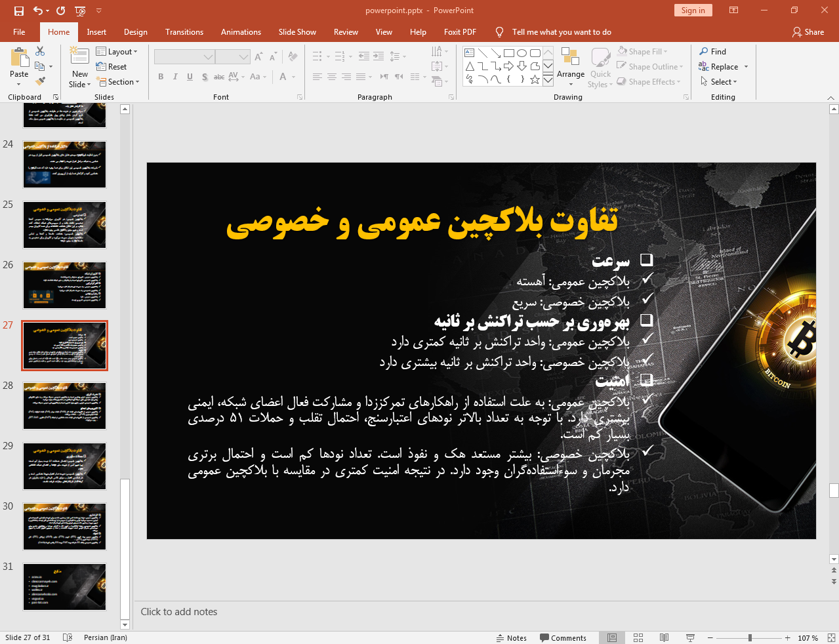Viewport: 839px width, 644px height.
Task: Click the Sign in button
Action: [x=693, y=10]
